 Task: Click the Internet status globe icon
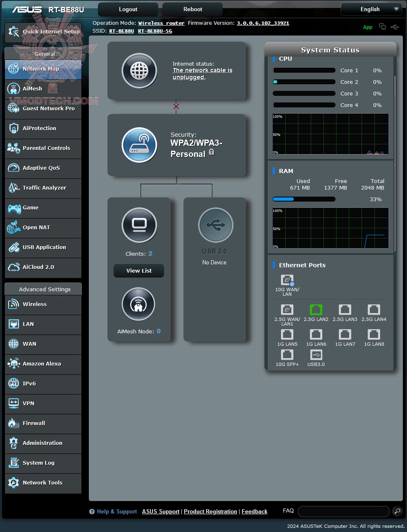click(x=139, y=71)
